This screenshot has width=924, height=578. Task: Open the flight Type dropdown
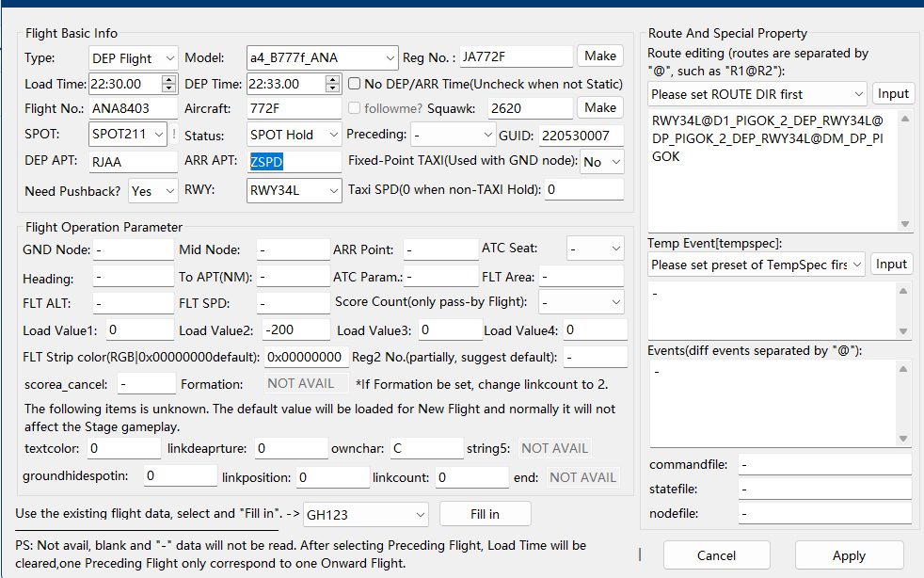tap(135, 58)
